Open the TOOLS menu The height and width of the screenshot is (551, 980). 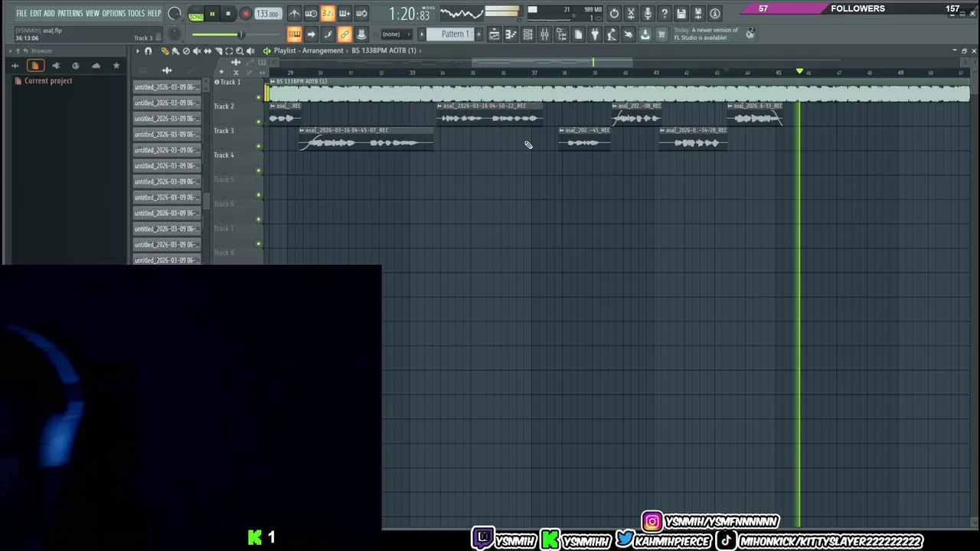[136, 14]
